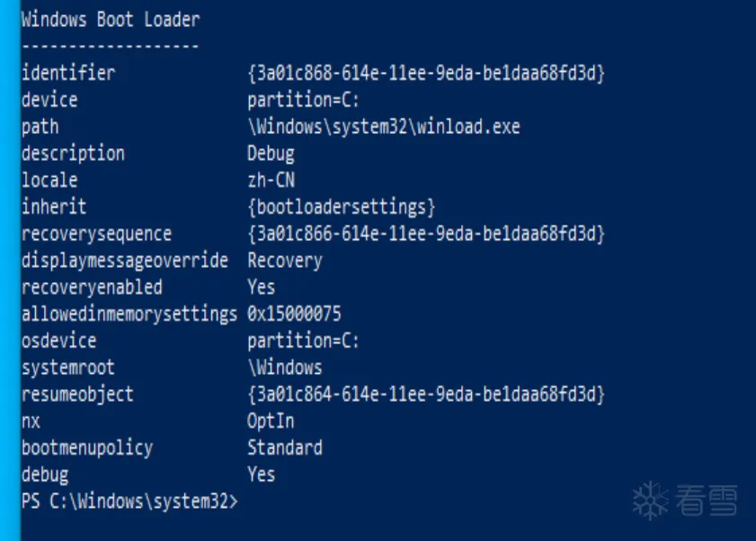Click the "allowedinmemorysettings" label
Screen dimensions: 756x541
[129, 314]
